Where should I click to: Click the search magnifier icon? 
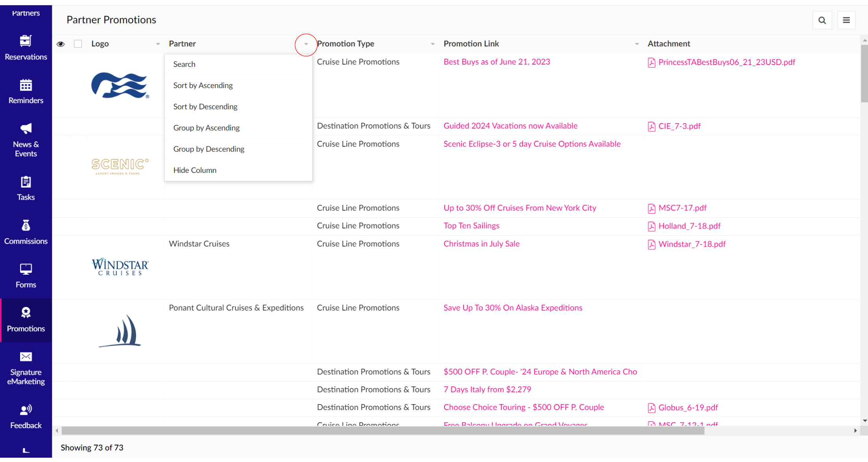coord(822,20)
